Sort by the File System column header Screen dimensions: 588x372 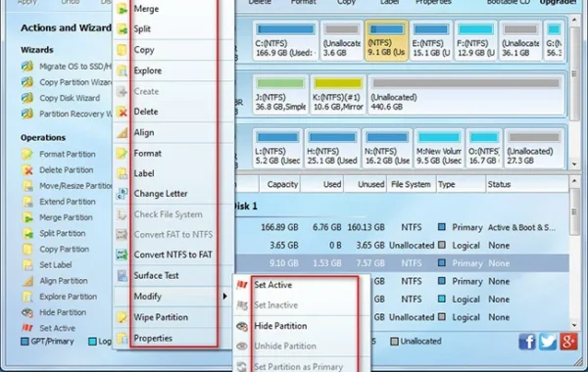411,184
